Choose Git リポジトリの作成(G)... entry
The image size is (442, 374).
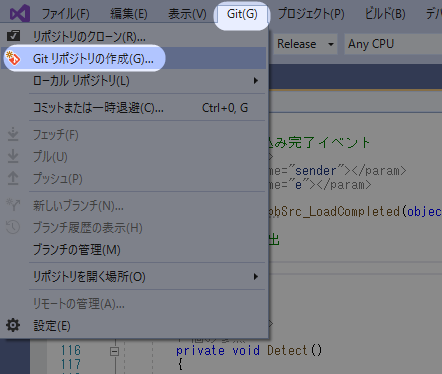point(133,58)
